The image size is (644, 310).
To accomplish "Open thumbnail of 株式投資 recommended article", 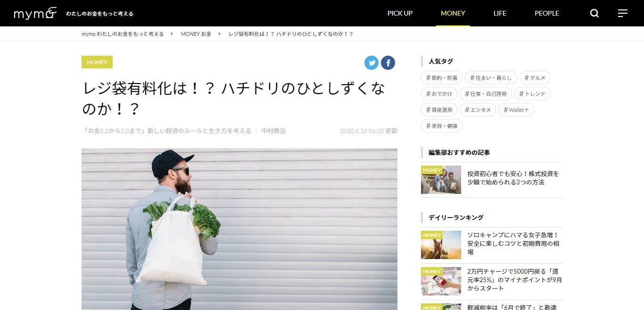I will coord(441,180).
